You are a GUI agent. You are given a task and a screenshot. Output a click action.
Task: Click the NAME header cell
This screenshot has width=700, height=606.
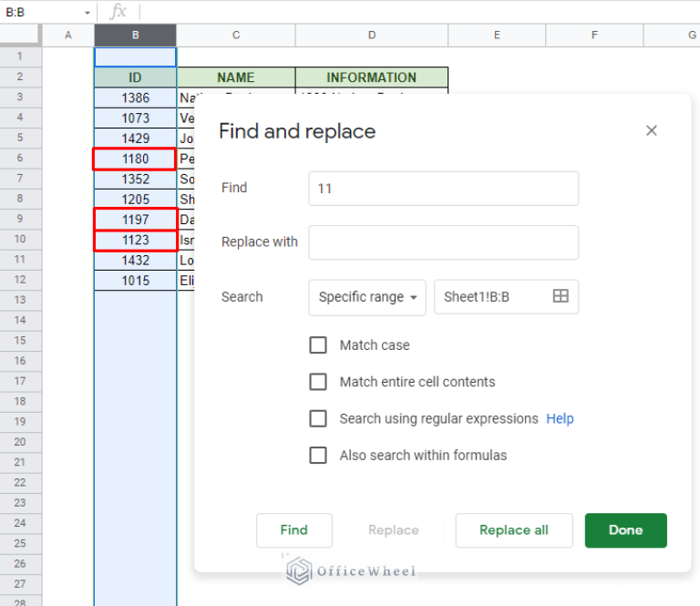pyautogui.click(x=236, y=77)
